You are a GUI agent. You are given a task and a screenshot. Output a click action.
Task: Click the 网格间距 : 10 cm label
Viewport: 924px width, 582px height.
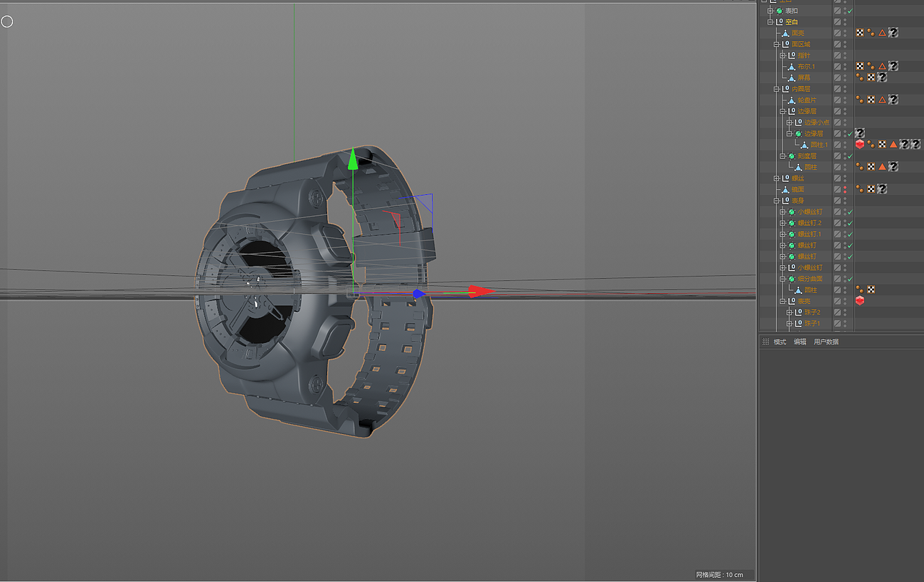pyautogui.click(x=720, y=575)
